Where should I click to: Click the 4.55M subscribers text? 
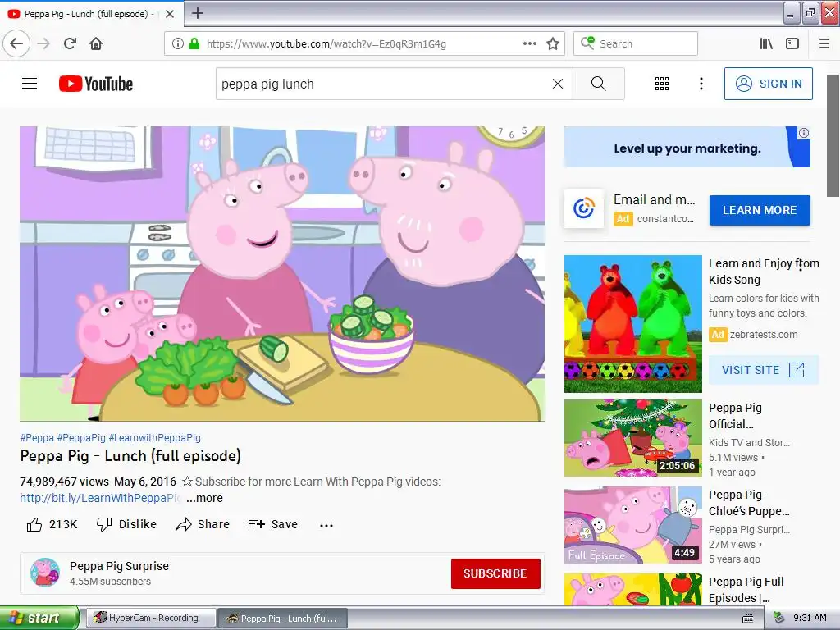[111, 582]
